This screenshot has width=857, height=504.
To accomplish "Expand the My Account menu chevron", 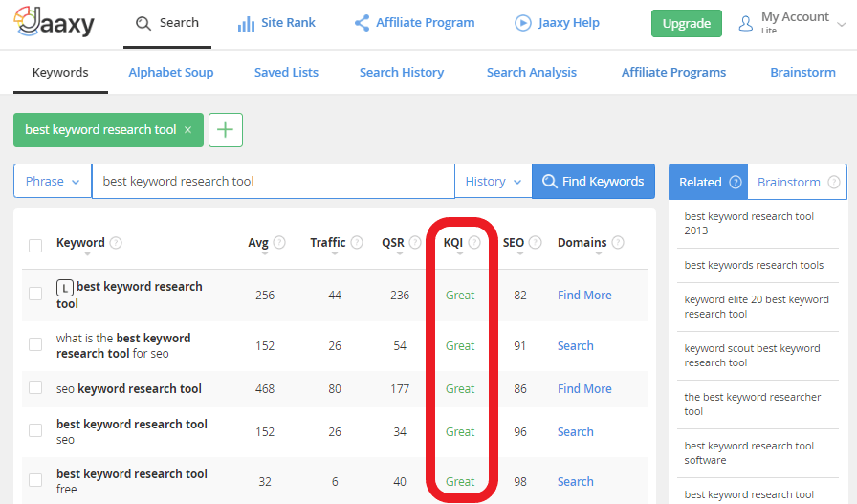I will point(842,24).
